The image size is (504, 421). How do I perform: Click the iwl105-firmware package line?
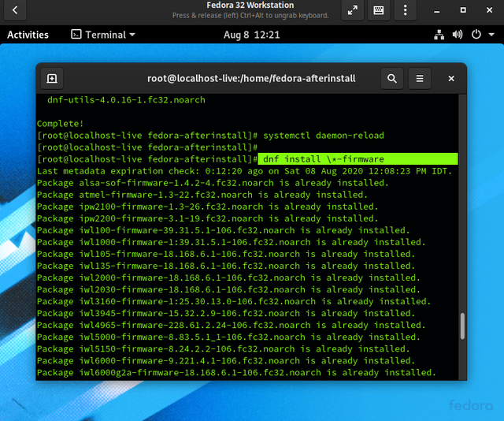tap(226, 254)
